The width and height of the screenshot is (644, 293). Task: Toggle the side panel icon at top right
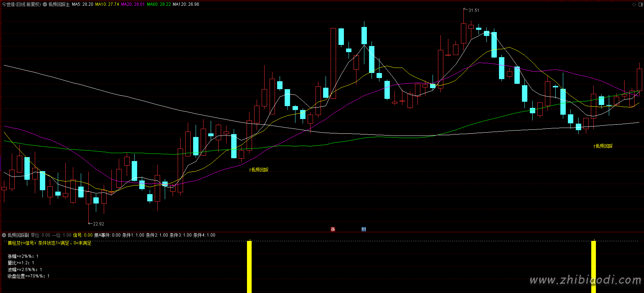coord(640,4)
